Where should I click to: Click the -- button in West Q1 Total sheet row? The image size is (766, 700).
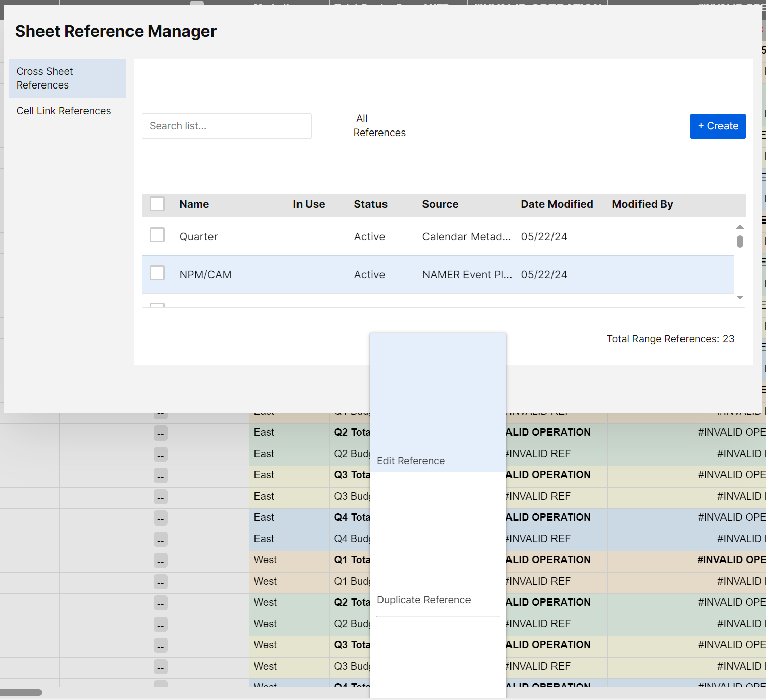(161, 561)
